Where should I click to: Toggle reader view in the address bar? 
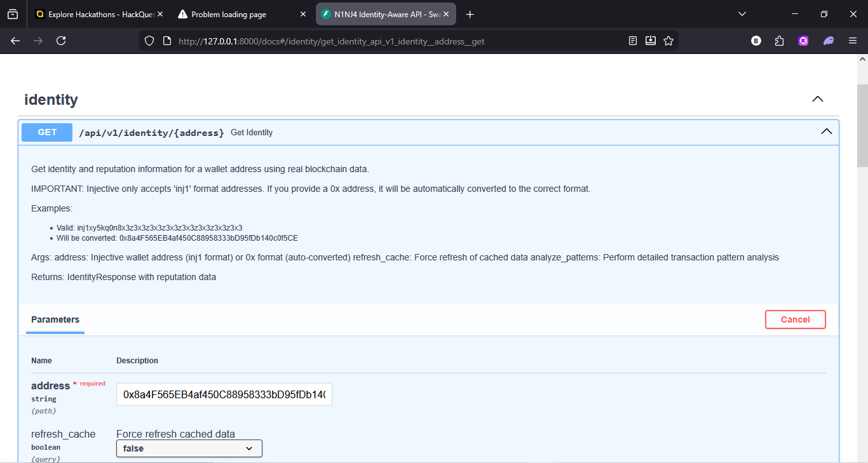pyautogui.click(x=633, y=41)
